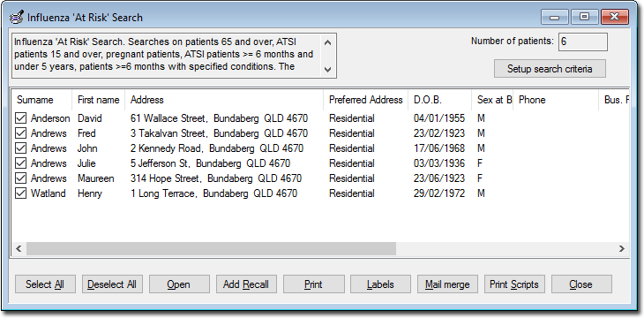
Task: Toggle checkbox for Andrews Julie
Action: click(x=20, y=163)
